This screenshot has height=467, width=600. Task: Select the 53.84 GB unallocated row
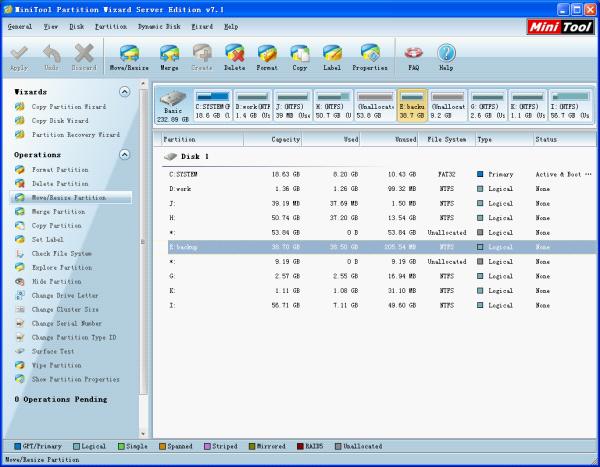pos(382,232)
